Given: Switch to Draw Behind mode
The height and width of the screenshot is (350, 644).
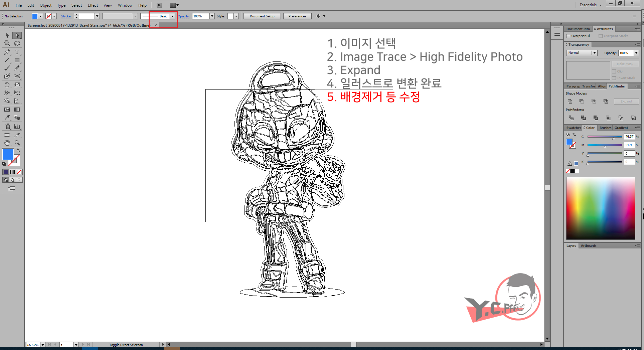Looking at the screenshot, I should pyautogui.click(x=12, y=180).
